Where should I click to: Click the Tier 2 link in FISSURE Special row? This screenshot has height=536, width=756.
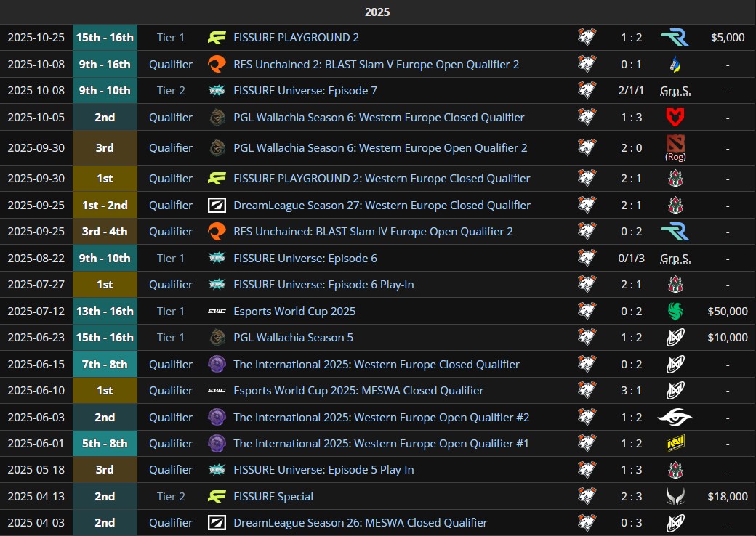tap(171, 496)
